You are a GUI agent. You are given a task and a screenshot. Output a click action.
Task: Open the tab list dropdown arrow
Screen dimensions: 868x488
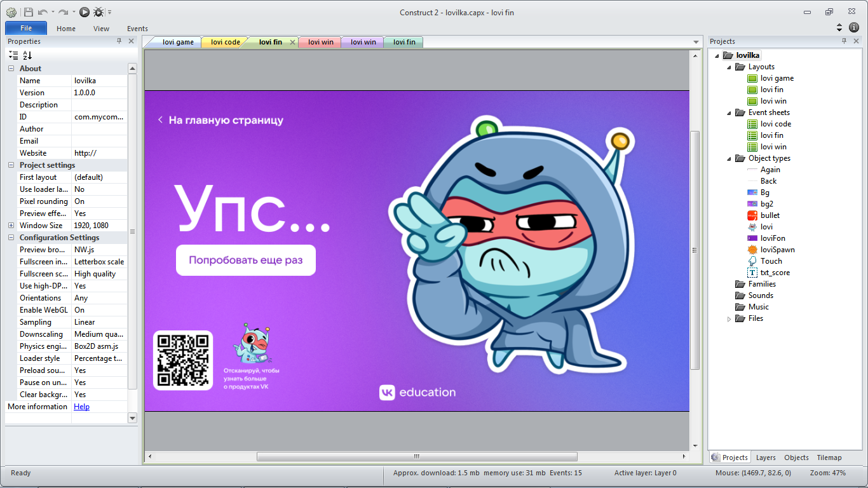(696, 43)
